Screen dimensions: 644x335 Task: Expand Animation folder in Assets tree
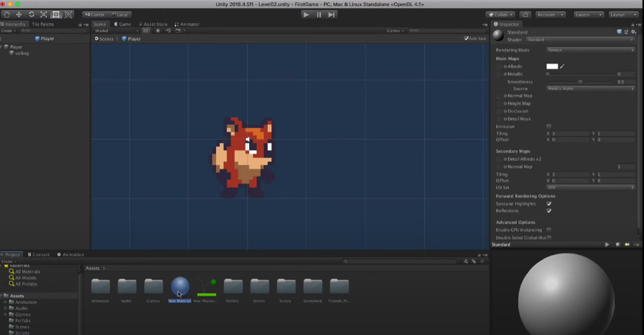[x=5, y=302]
